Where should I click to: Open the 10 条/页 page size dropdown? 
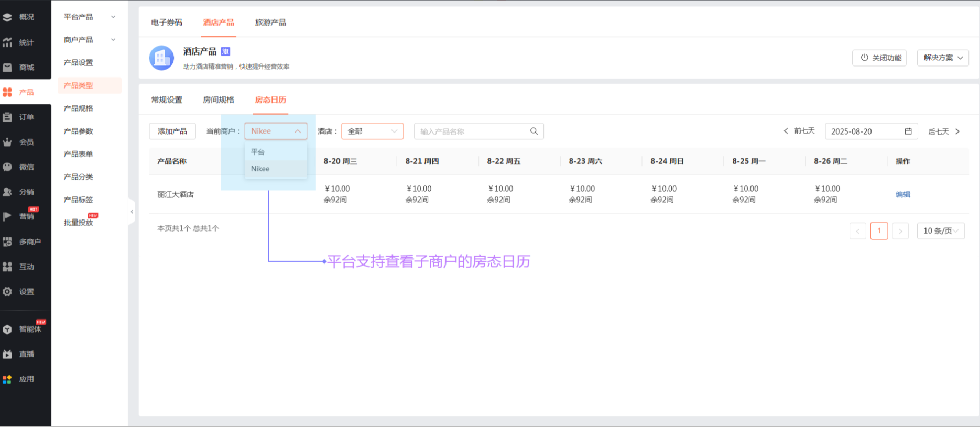tap(941, 231)
